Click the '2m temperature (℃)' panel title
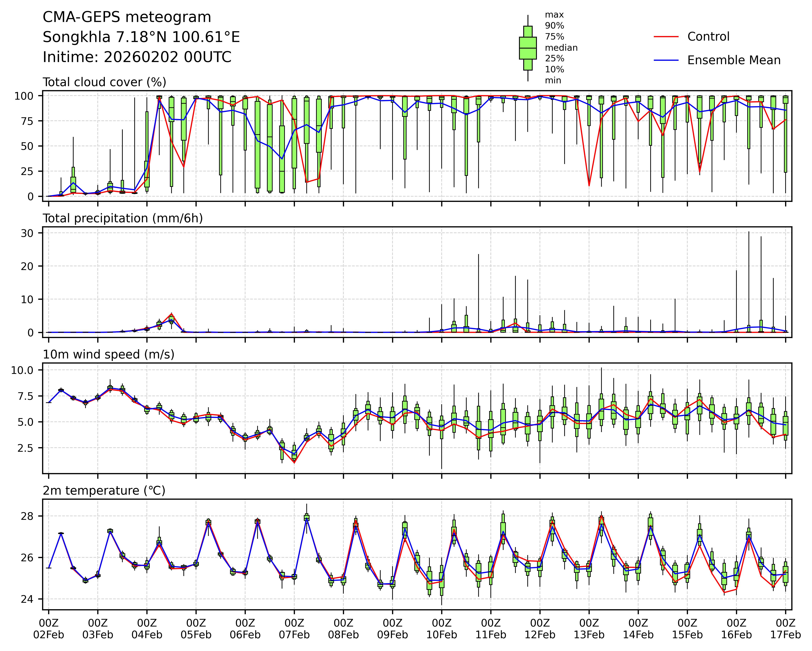The width and height of the screenshot is (812, 651). 104,491
